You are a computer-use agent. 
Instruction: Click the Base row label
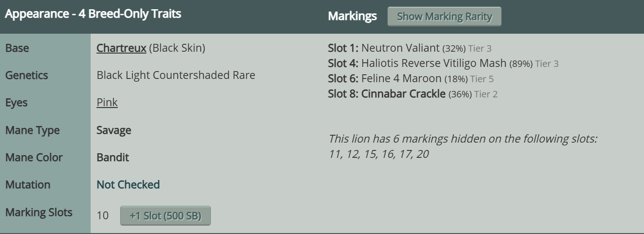17,48
